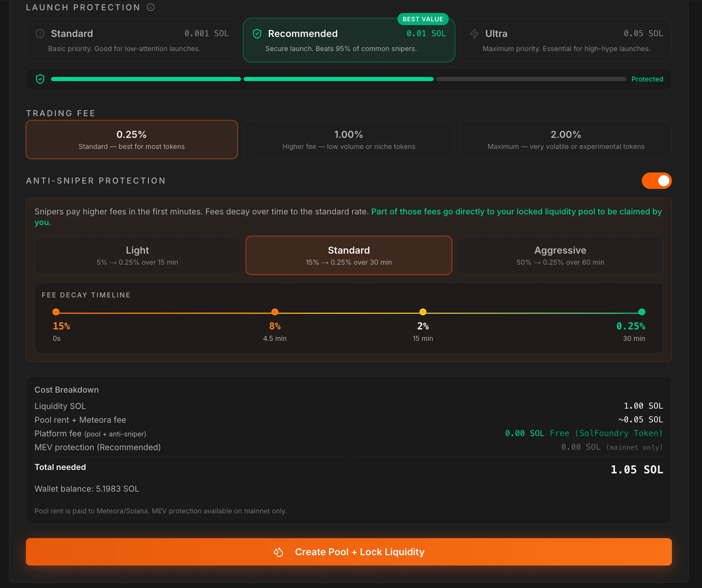Click the green shield check on Recommended

pyautogui.click(x=257, y=34)
